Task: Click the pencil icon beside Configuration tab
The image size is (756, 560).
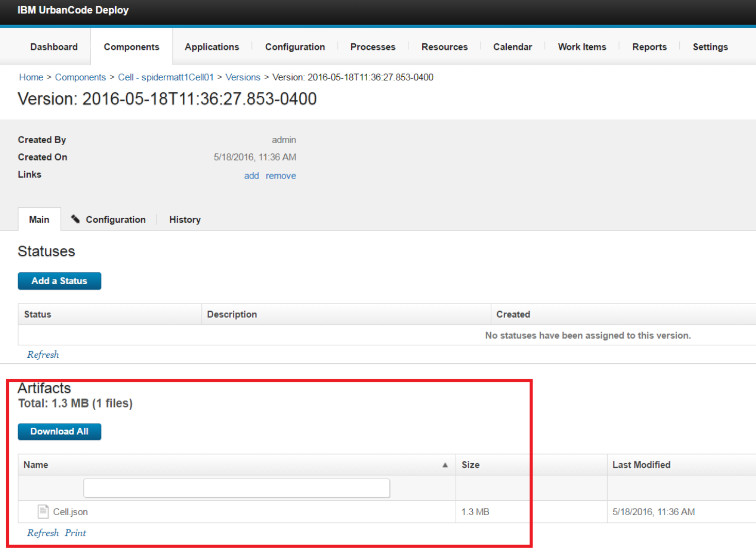Action: pos(75,219)
